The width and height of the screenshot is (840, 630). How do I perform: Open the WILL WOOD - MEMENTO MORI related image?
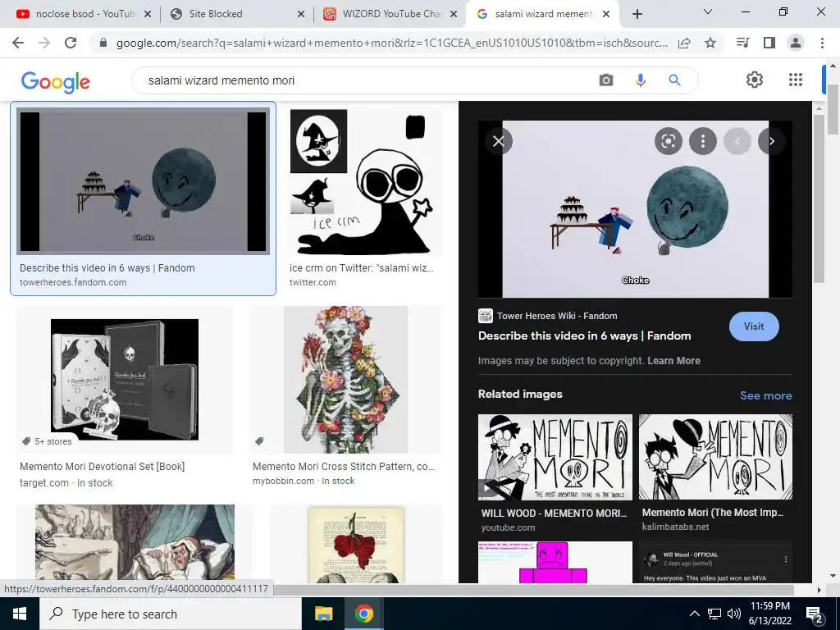tap(555, 457)
